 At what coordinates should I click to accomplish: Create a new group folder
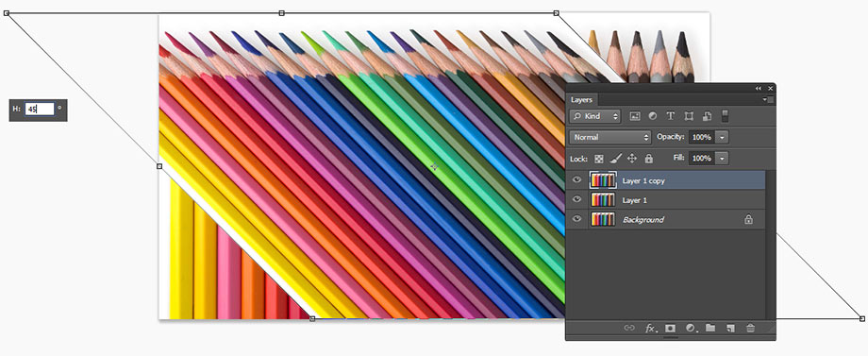[x=710, y=329]
